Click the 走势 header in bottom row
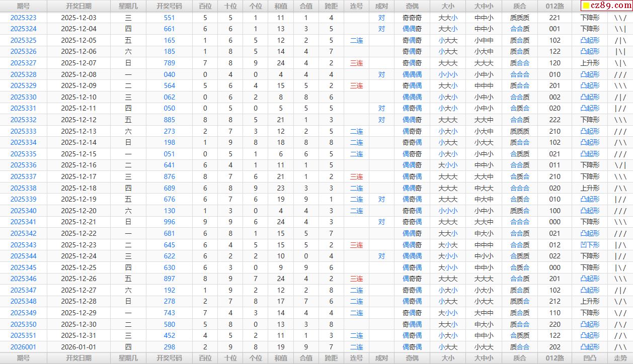The height and width of the screenshot is (364, 633). coord(620,358)
